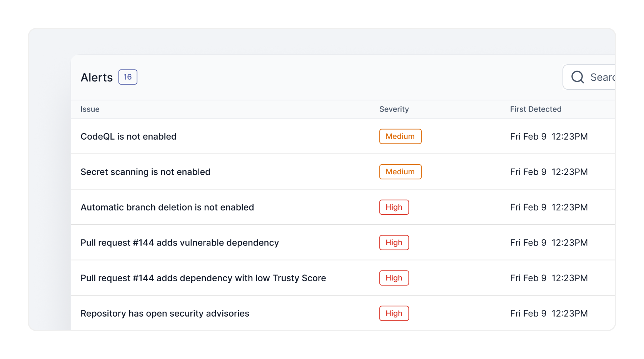Click the search magnifier icon
Screen dimensions: 644x359
[577, 77]
